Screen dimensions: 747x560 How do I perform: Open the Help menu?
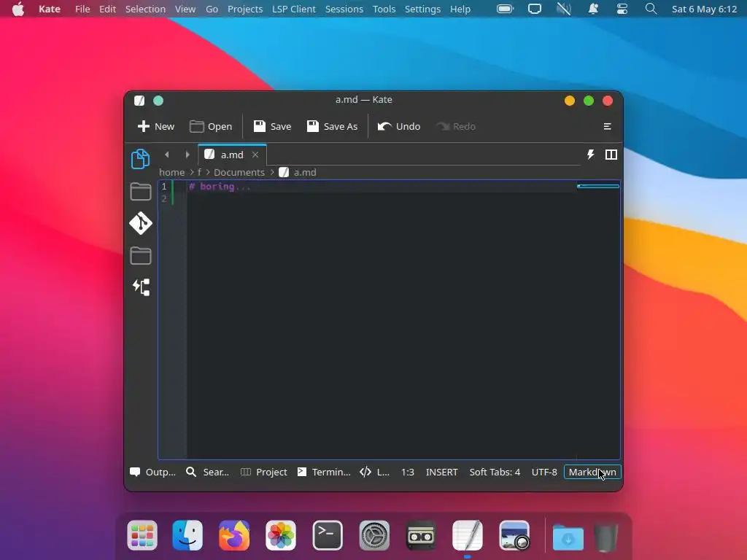pos(460,9)
